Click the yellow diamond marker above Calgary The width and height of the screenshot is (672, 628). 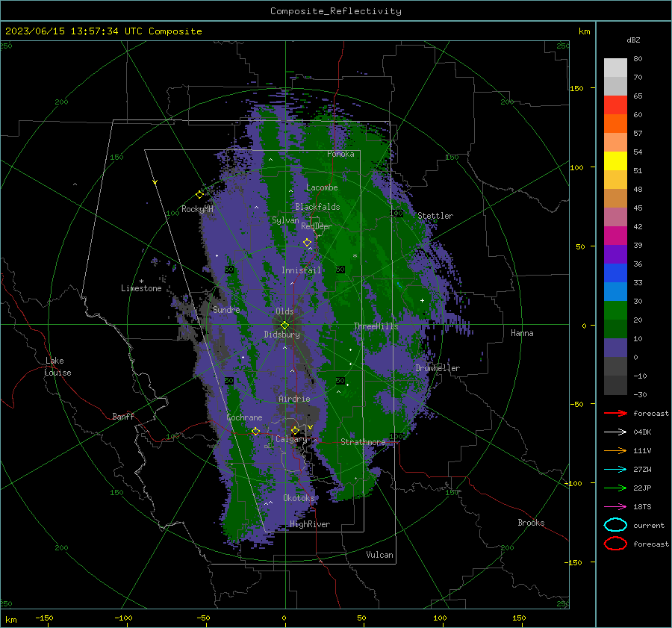point(295,430)
